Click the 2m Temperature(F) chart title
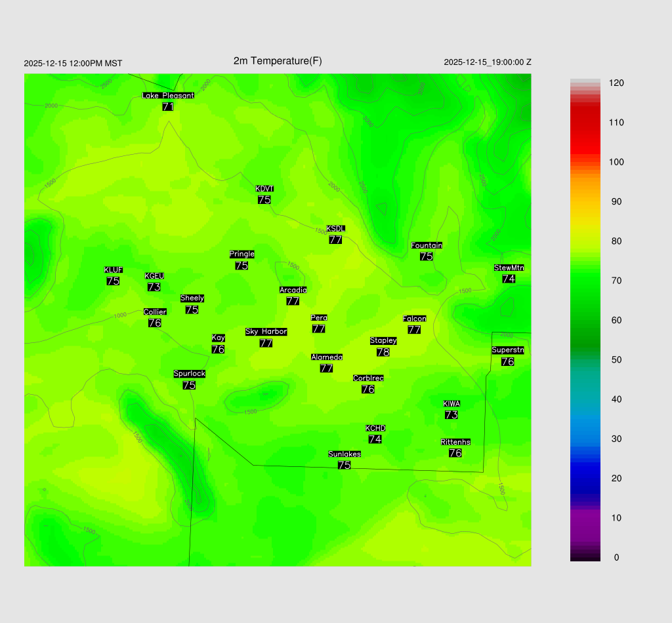The height and width of the screenshot is (623, 672). coord(278,61)
